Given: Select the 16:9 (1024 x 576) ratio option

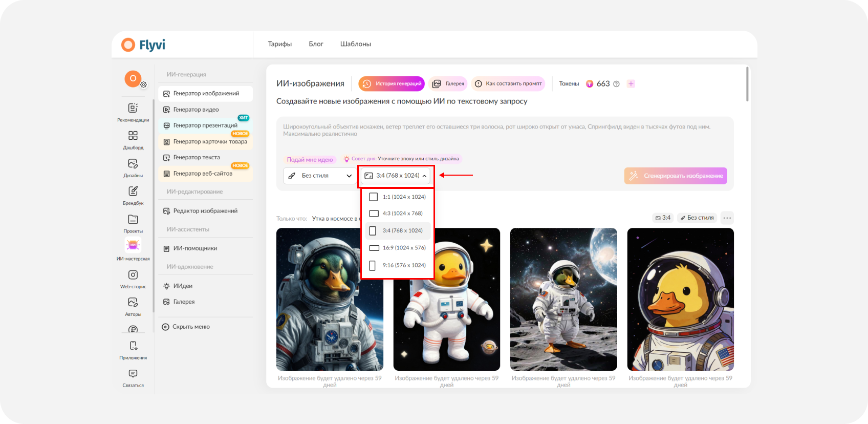Looking at the screenshot, I should click(x=398, y=248).
